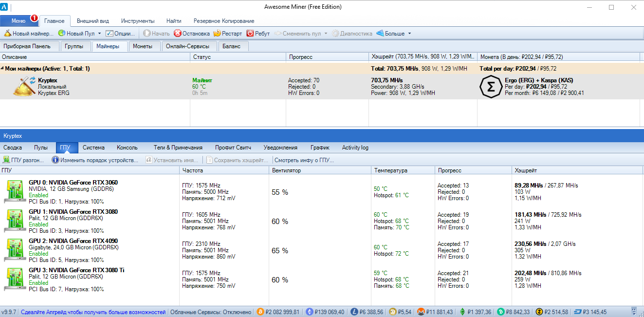Click the Dogecoin price icon in status bar
This screenshot has width=644, height=317.
point(393,312)
